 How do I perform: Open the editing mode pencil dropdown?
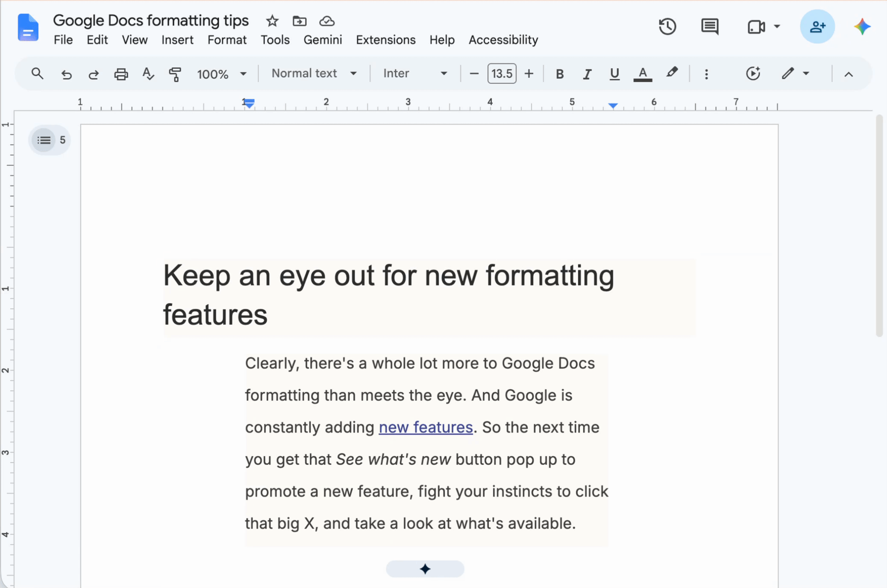pyautogui.click(x=795, y=73)
